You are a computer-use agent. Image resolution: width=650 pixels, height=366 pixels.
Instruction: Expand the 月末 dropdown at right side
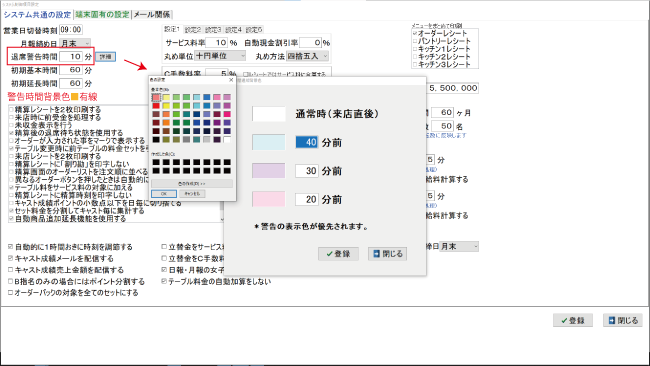tap(459, 247)
